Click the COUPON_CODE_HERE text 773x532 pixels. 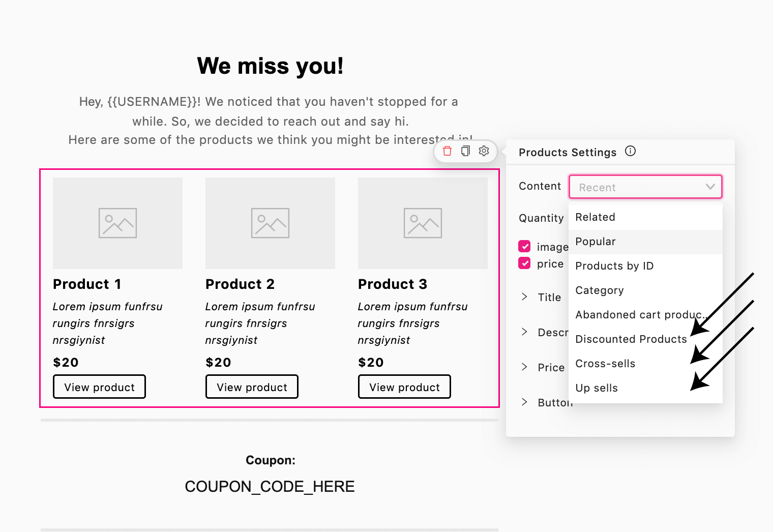point(270,487)
